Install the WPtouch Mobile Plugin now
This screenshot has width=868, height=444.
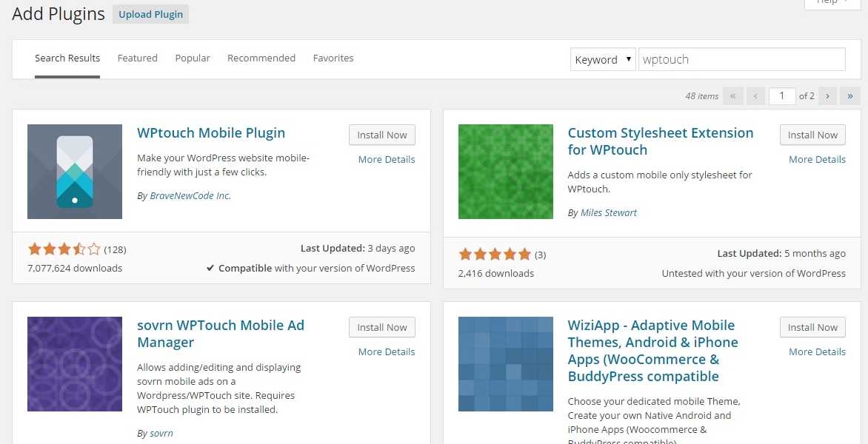tap(381, 135)
